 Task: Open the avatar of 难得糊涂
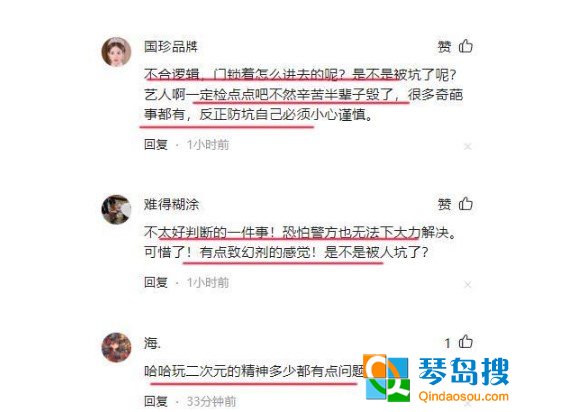(116, 209)
